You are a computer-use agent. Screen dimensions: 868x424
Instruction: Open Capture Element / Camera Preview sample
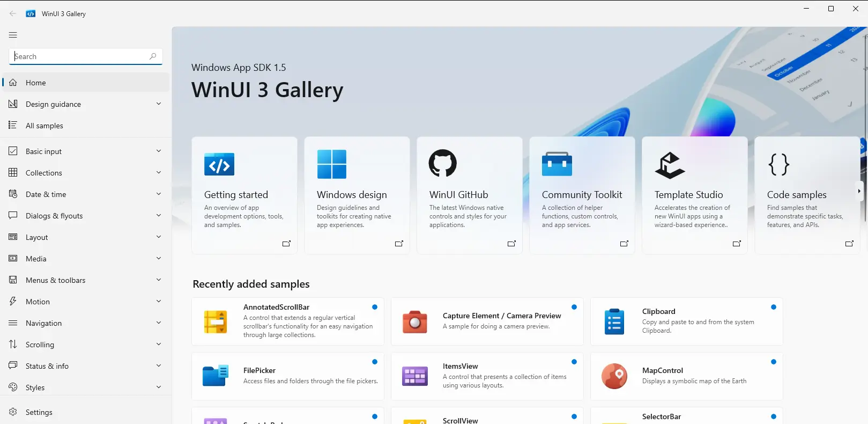[487, 321]
